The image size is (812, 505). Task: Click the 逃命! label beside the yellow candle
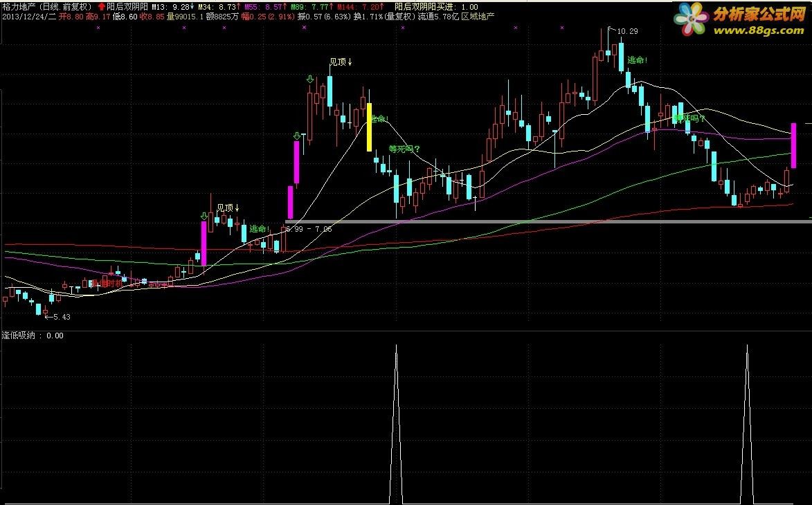pyautogui.click(x=381, y=119)
